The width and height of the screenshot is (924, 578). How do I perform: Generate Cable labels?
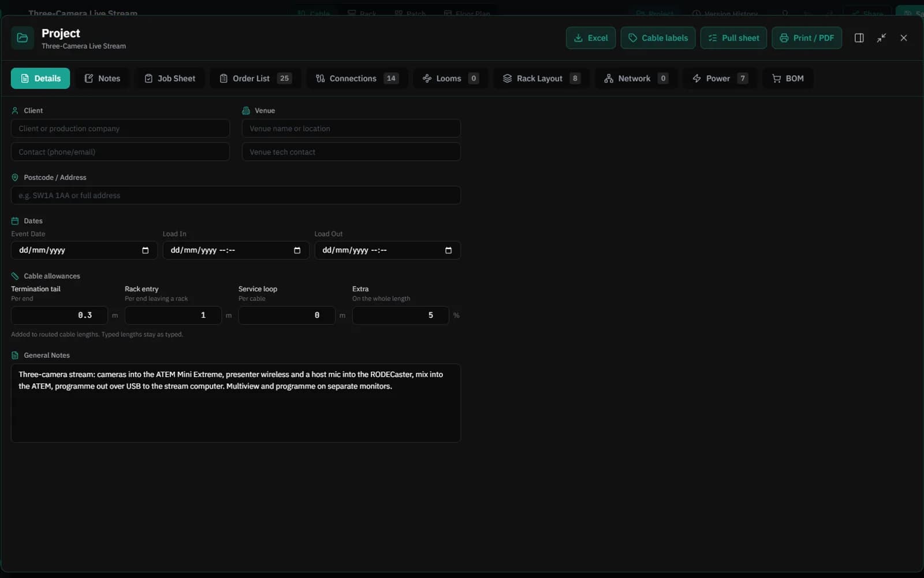[658, 38]
